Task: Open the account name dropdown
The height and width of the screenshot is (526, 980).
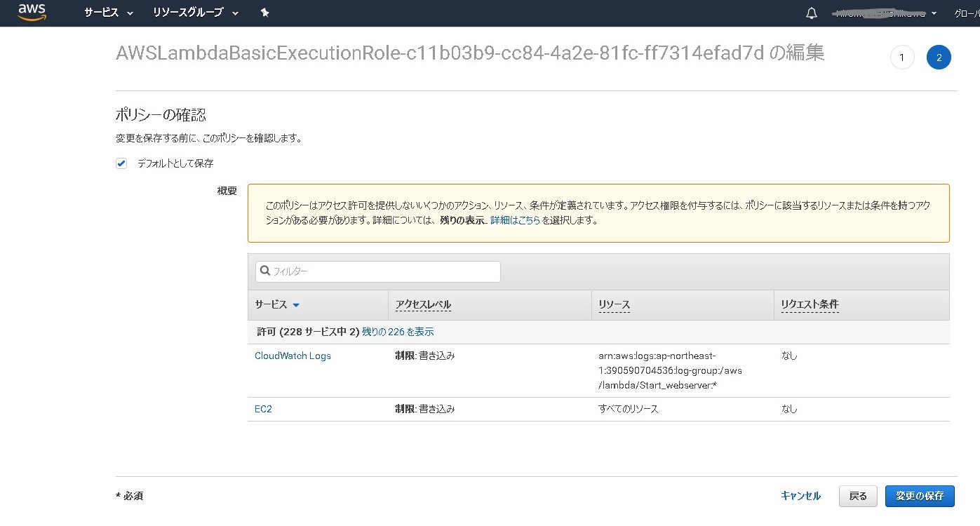Action: click(880, 12)
